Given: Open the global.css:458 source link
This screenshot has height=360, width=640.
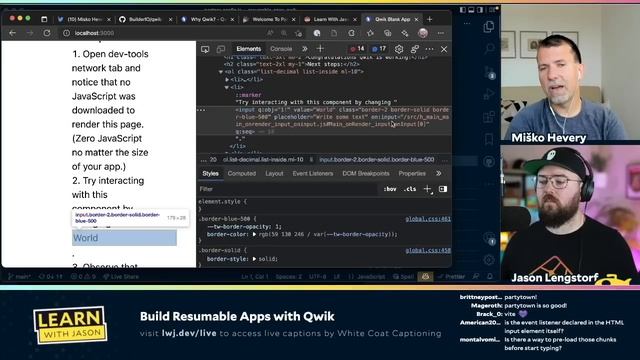Looking at the screenshot, I should pyautogui.click(x=428, y=251).
